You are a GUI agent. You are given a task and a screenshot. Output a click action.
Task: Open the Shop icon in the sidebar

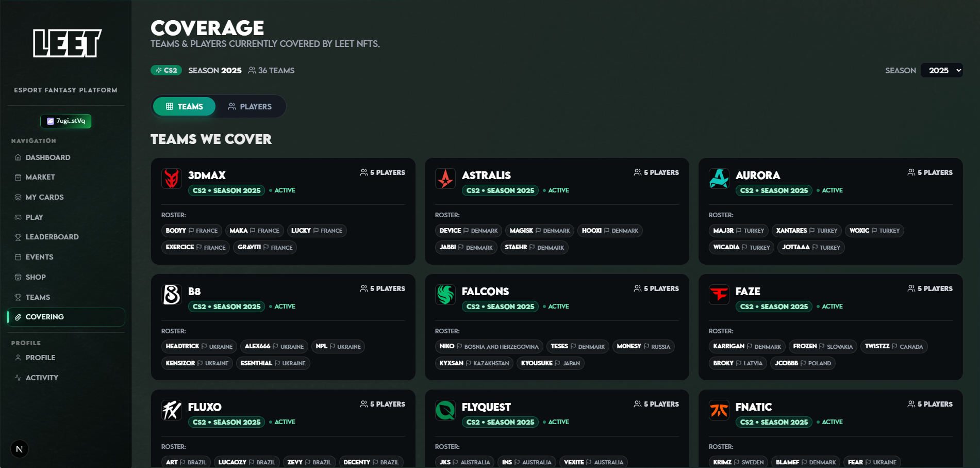coord(18,277)
